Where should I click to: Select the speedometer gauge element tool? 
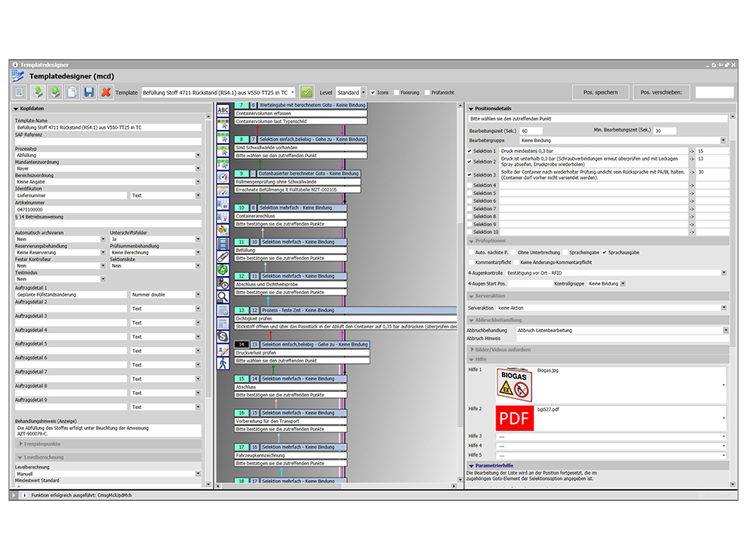pos(223,177)
